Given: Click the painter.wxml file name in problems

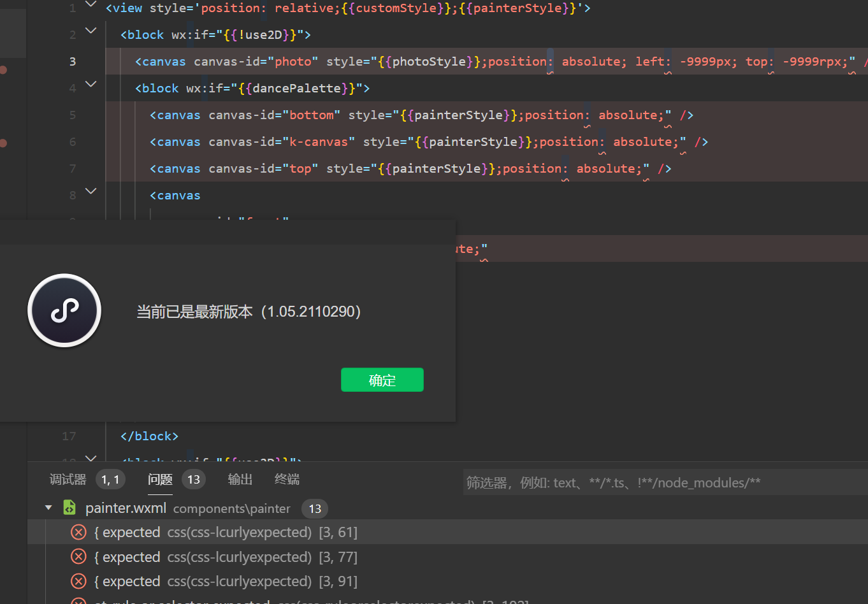Looking at the screenshot, I should [126, 508].
